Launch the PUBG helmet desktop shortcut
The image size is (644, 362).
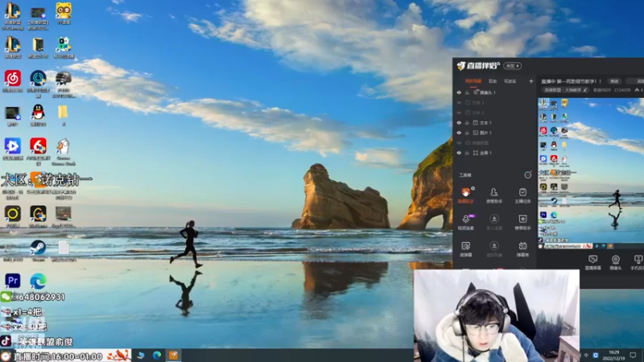64,84
